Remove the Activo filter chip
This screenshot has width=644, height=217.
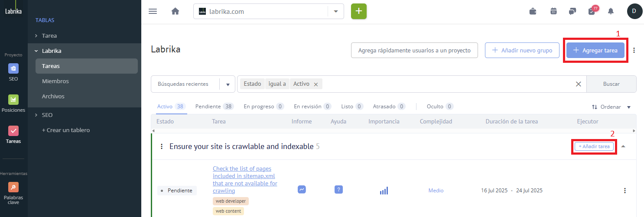pyautogui.click(x=315, y=84)
